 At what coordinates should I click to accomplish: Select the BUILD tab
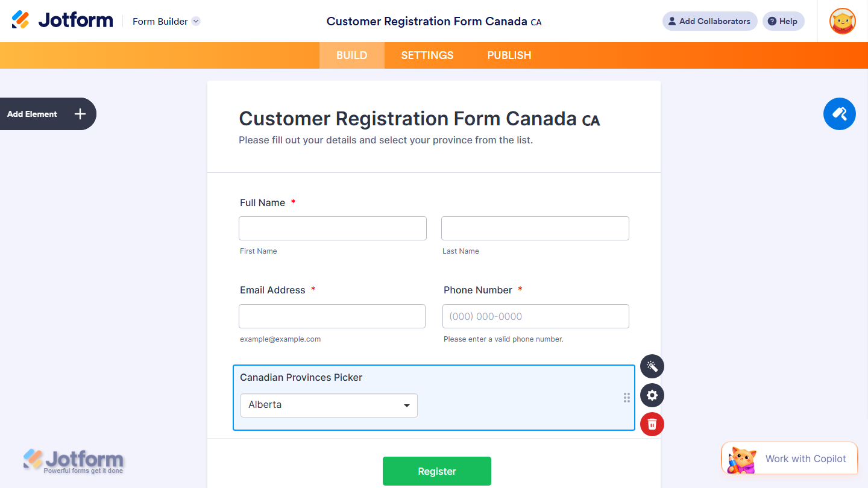click(x=351, y=55)
